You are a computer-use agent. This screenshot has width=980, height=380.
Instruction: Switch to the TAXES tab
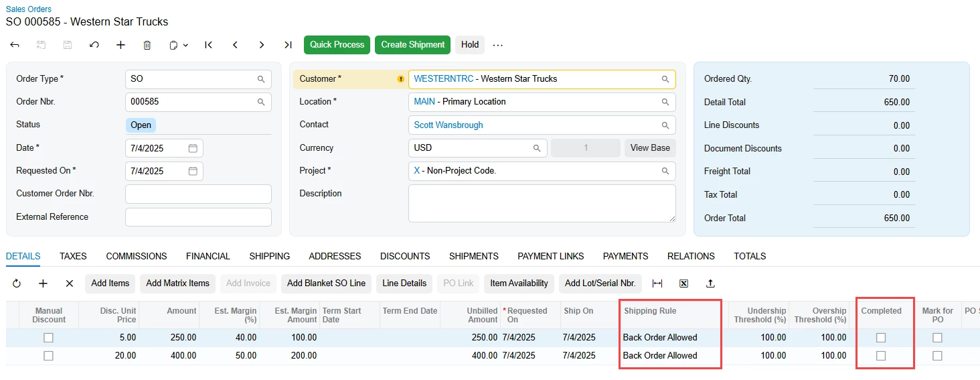click(x=73, y=256)
